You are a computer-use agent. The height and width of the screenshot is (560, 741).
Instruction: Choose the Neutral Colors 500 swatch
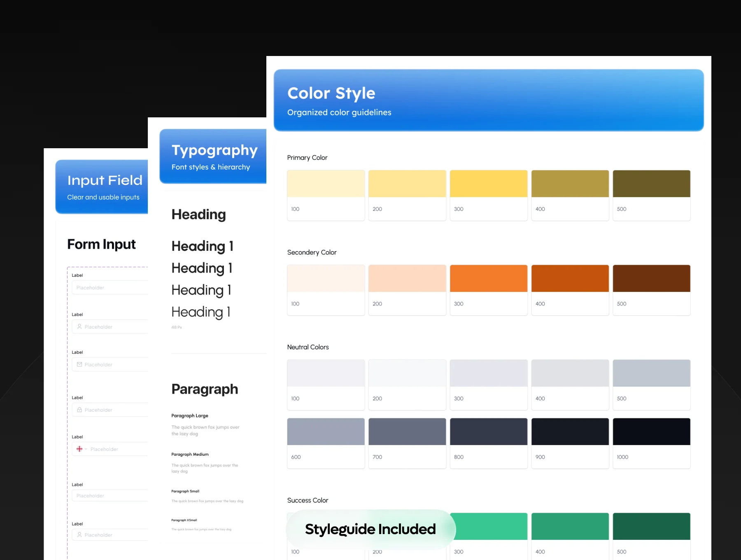click(652, 385)
